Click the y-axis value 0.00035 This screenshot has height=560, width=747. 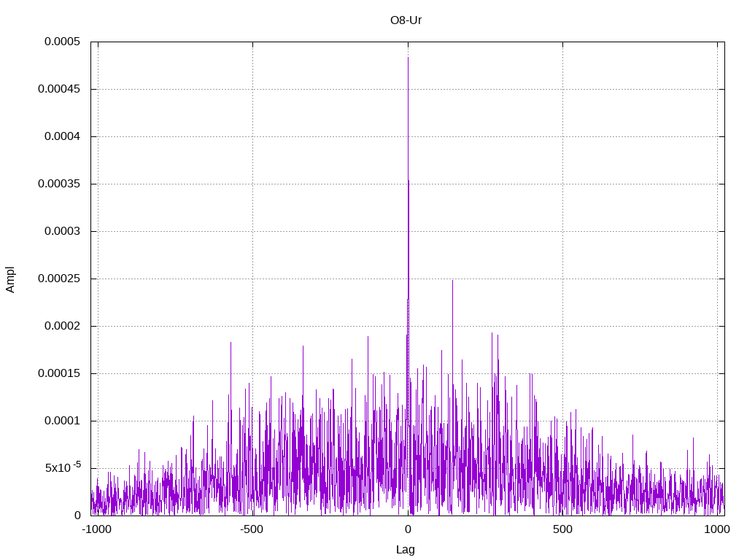(x=59, y=184)
